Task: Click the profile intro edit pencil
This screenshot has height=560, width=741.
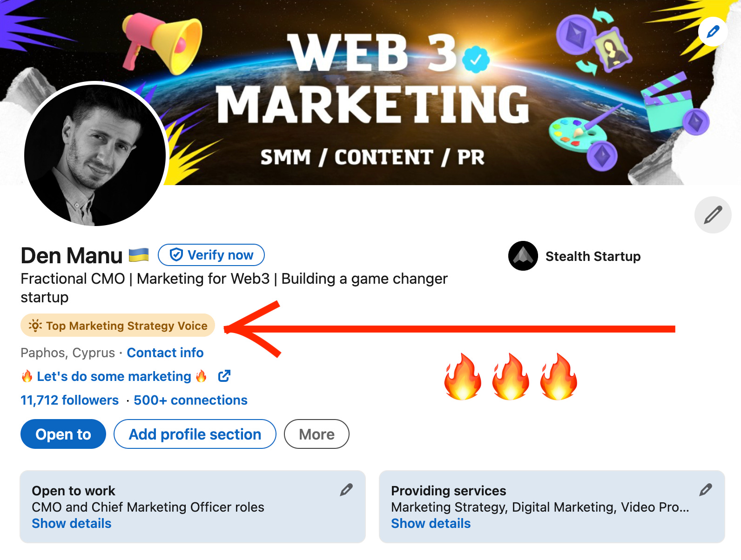Action: click(x=713, y=215)
